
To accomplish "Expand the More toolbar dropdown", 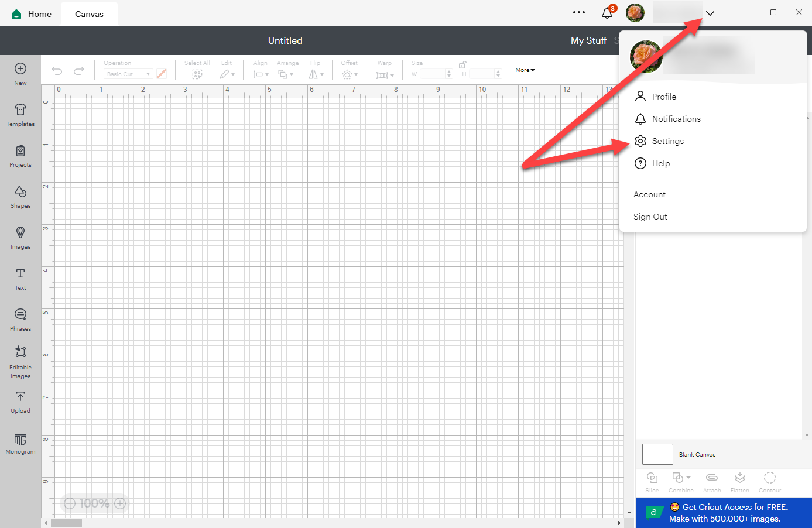I will pyautogui.click(x=525, y=70).
